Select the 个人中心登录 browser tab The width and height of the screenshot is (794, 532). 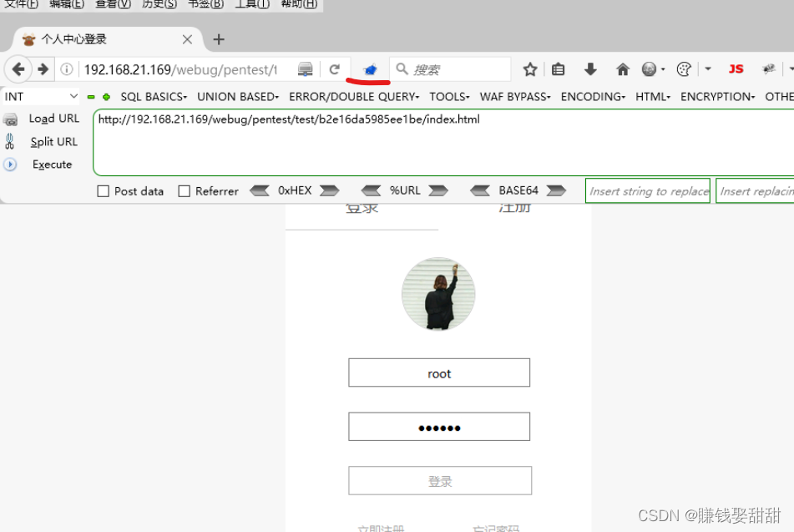[108, 39]
